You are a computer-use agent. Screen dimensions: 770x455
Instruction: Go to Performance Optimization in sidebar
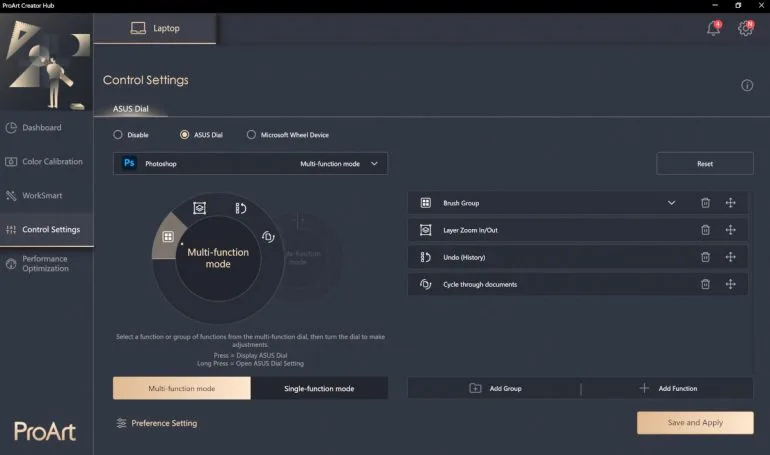[x=47, y=264]
